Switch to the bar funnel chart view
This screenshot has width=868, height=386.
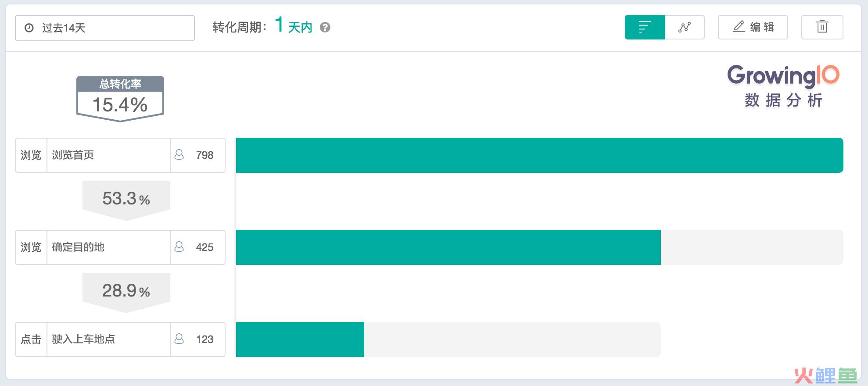[645, 27]
